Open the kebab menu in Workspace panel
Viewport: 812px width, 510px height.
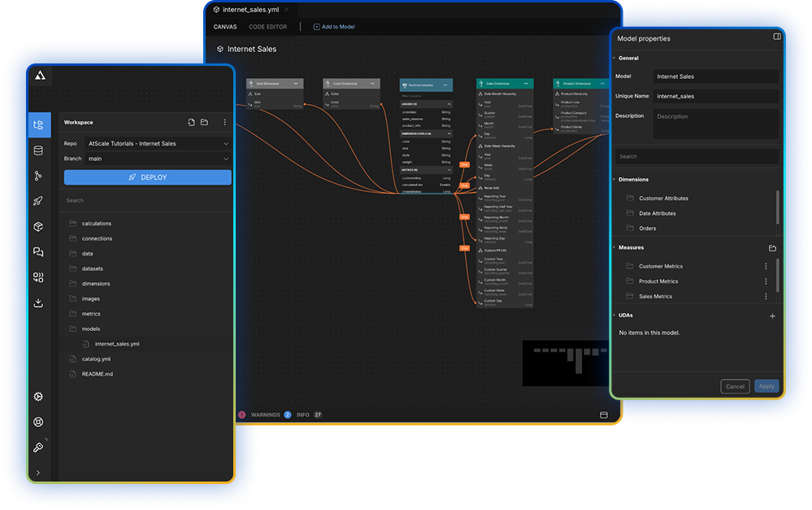pyautogui.click(x=224, y=122)
